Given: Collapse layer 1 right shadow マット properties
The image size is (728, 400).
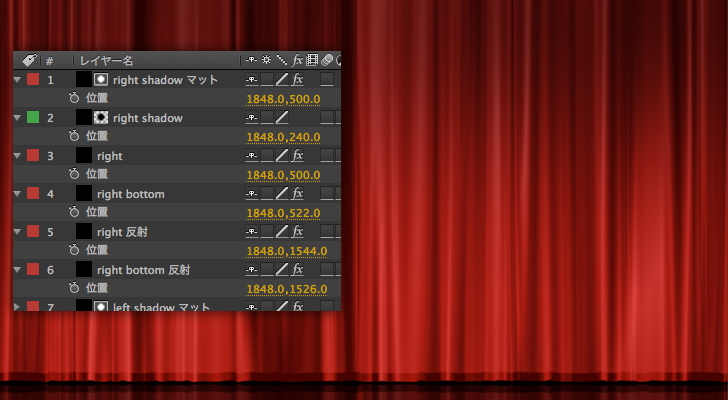Looking at the screenshot, I should point(18,80).
